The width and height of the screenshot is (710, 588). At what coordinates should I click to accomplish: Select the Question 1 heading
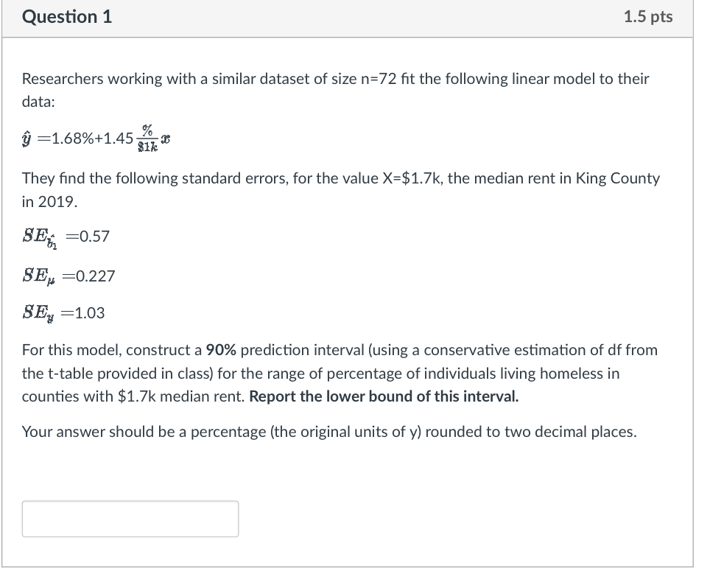tap(67, 16)
